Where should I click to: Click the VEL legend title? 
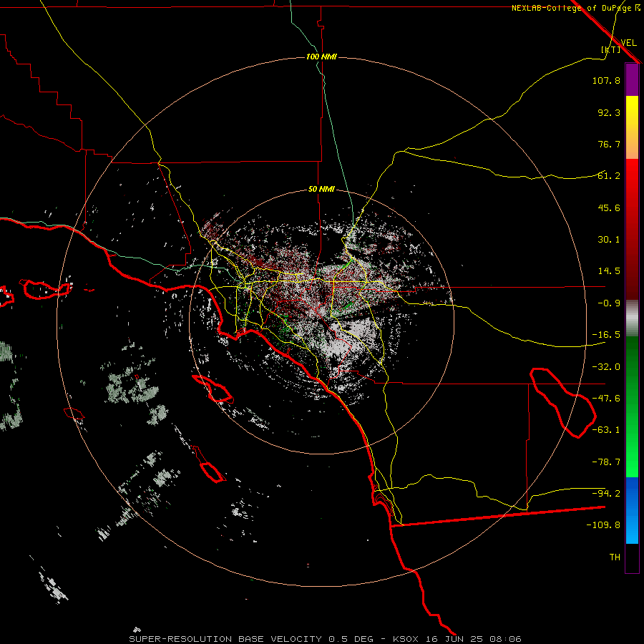click(629, 43)
